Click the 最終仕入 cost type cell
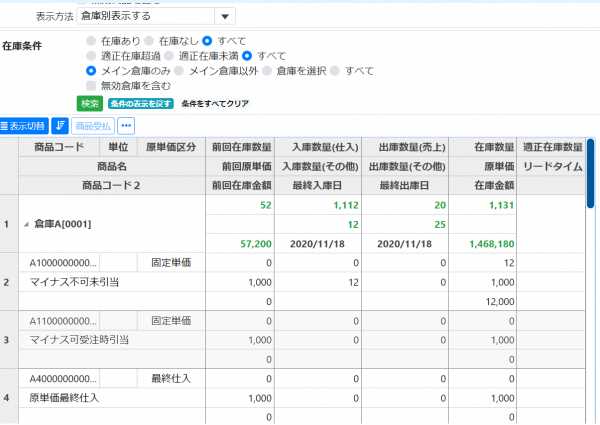 click(x=171, y=379)
